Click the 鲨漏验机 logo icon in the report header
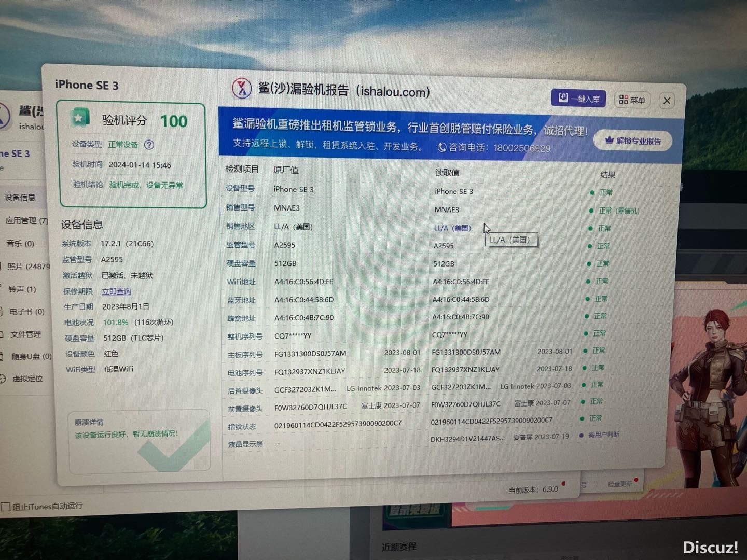The width and height of the screenshot is (747, 560). click(241, 88)
